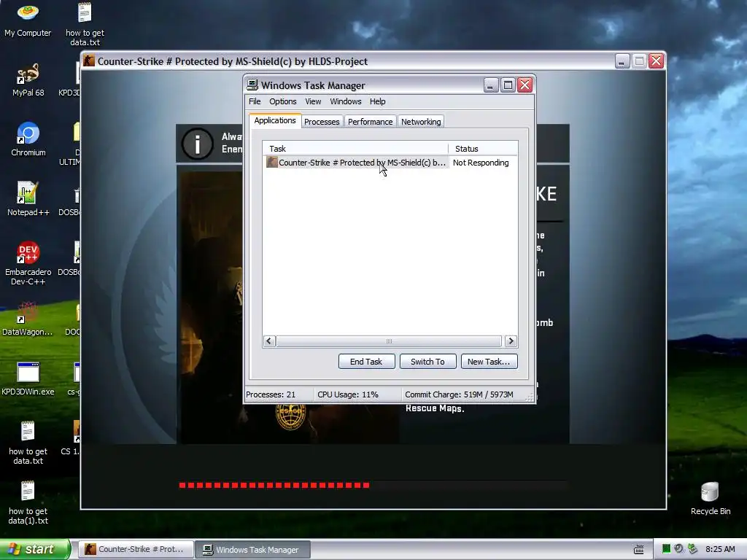This screenshot has height=560, width=747.
Task: Open the Recycle Bin
Action: (711, 499)
